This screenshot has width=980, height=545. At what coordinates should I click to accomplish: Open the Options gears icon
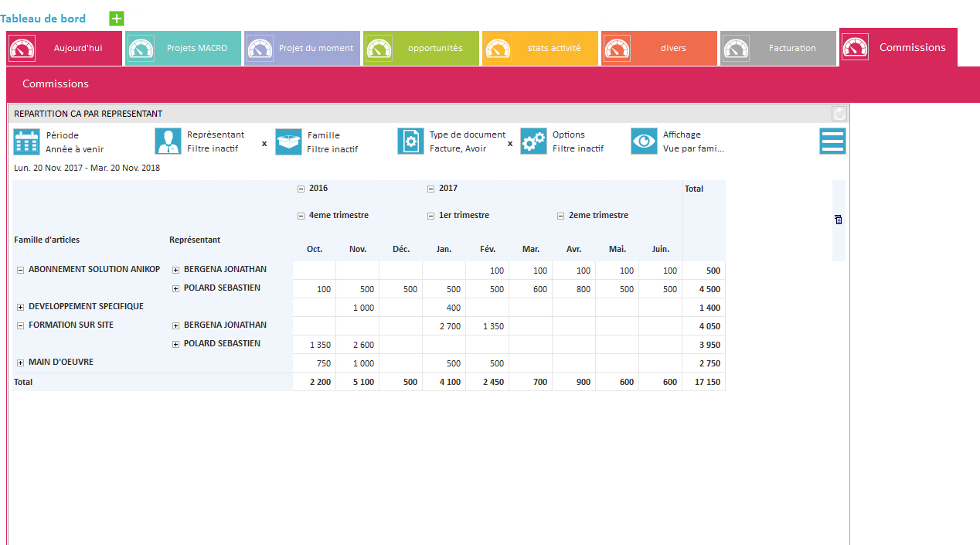[533, 141]
